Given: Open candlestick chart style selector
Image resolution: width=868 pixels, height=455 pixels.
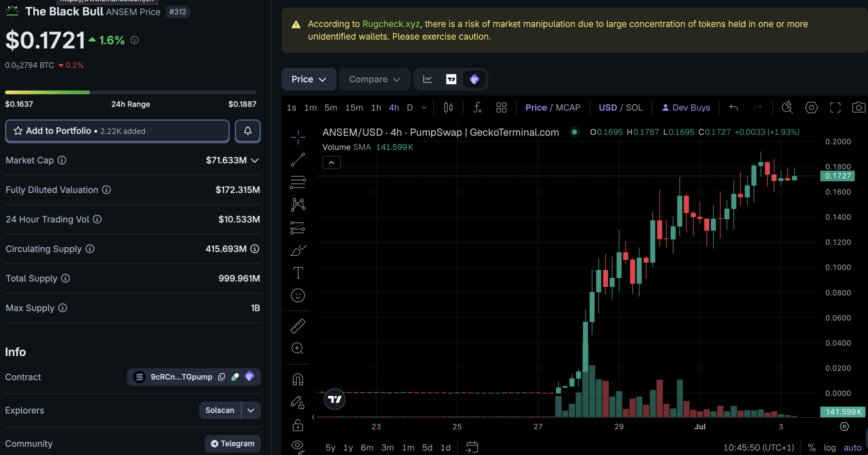Looking at the screenshot, I should pyautogui.click(x=448, y=107).
